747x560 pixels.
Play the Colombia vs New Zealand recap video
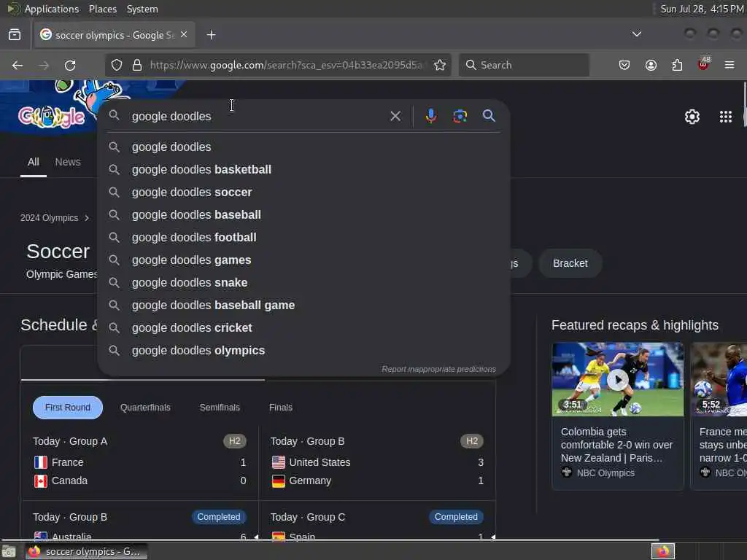tap(617, 379)
